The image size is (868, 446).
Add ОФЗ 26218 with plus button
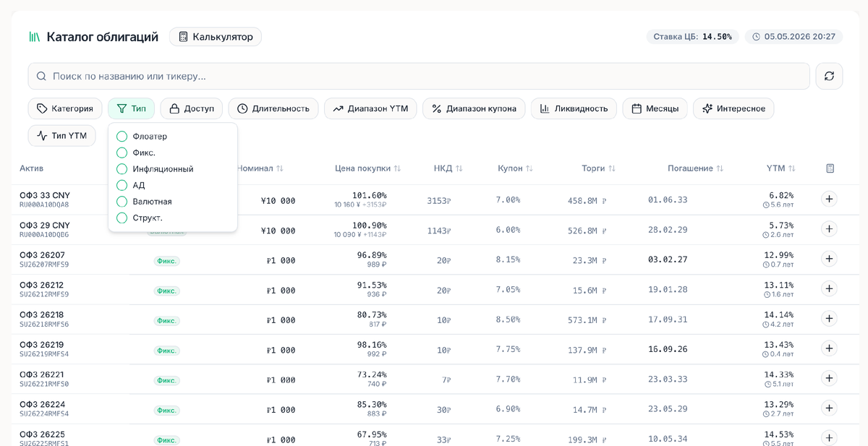pos(829,319)
